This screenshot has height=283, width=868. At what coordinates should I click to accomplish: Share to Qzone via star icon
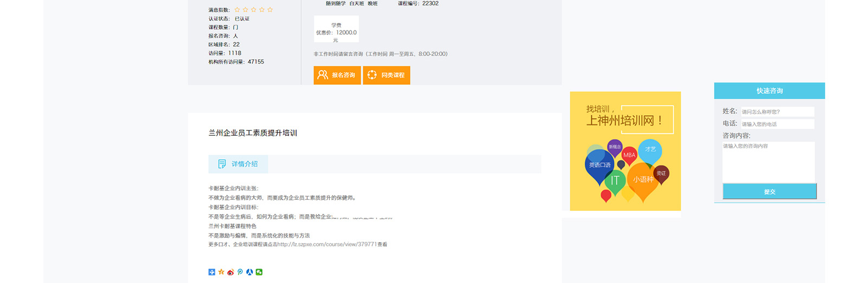tap(221, 272)
